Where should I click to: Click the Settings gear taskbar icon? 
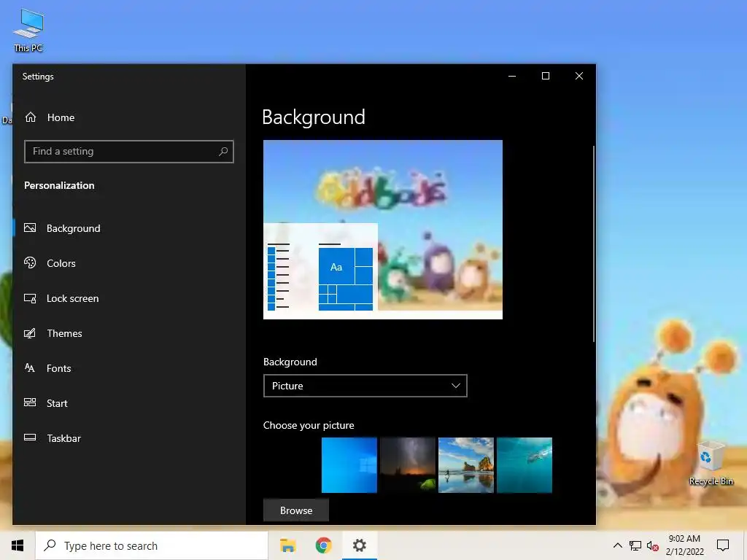[x=359, y=545]
